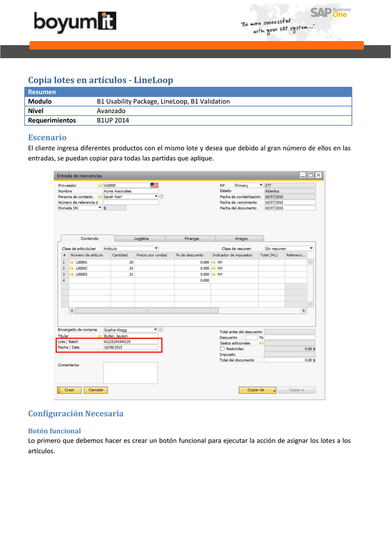Image resolution: width=392 pixels, height=554 pixels.
Task: Click the Cantidad cell with value 33
Action: point(123,268)
